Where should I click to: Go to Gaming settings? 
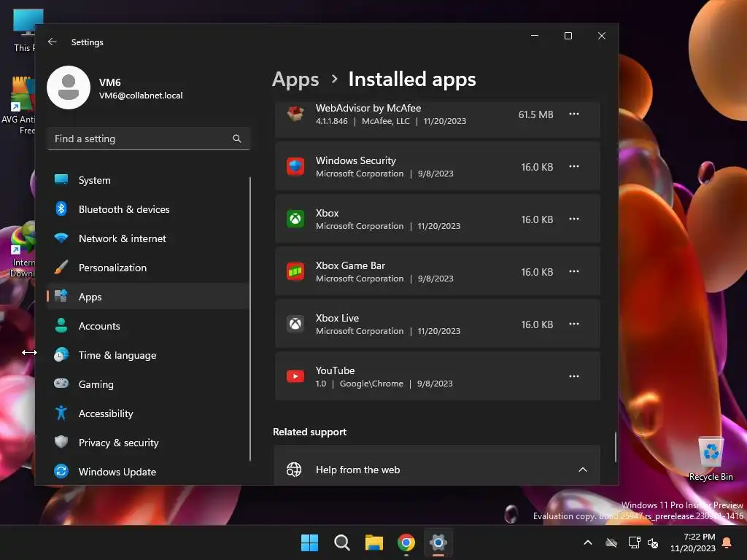148,384
